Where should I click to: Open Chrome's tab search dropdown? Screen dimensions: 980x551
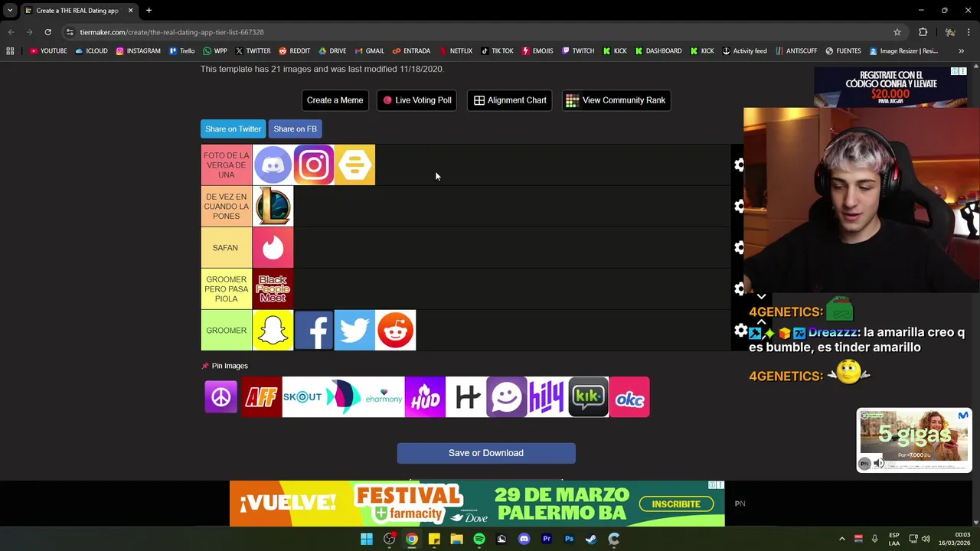click(10, 11)
